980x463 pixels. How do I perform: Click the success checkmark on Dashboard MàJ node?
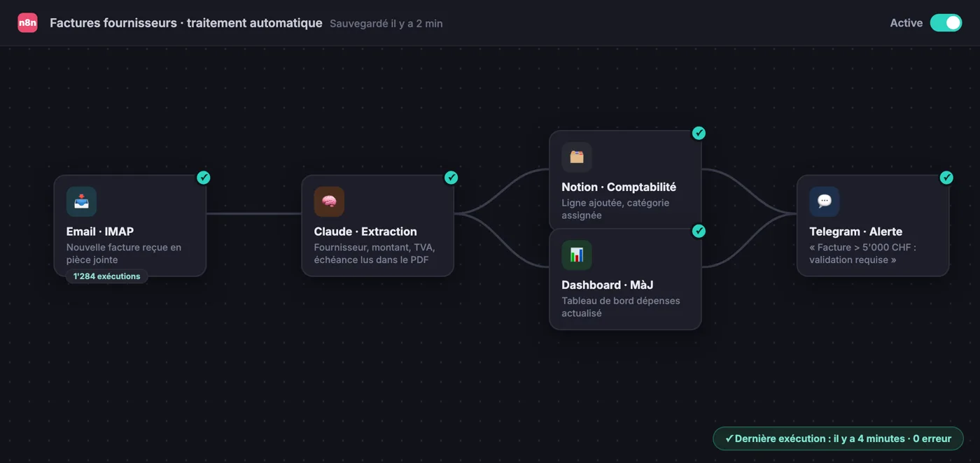pos(699,231)
